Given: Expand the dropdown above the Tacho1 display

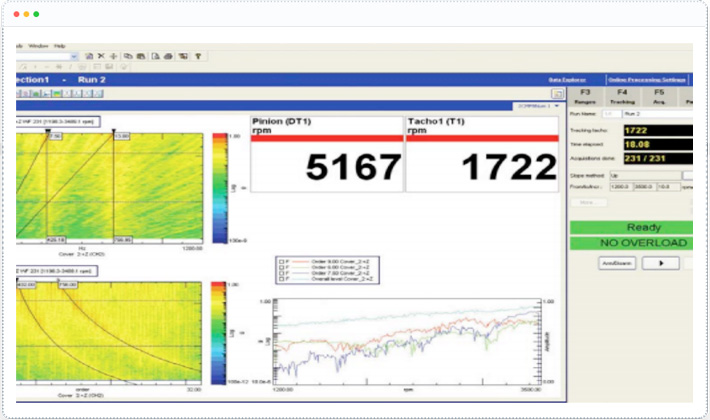Looking at the screenshot, I should click(x=556, y=104).
